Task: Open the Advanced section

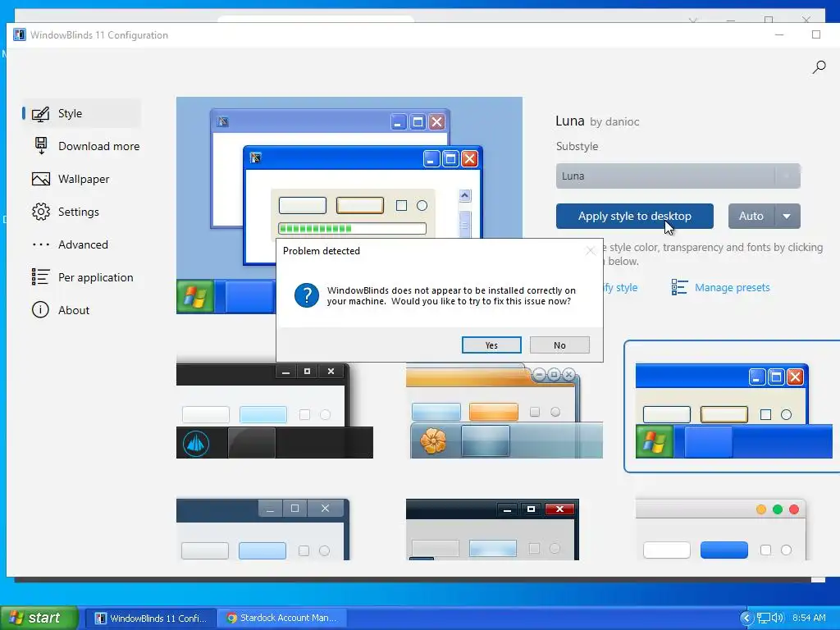Action: [x=81, y=244]
